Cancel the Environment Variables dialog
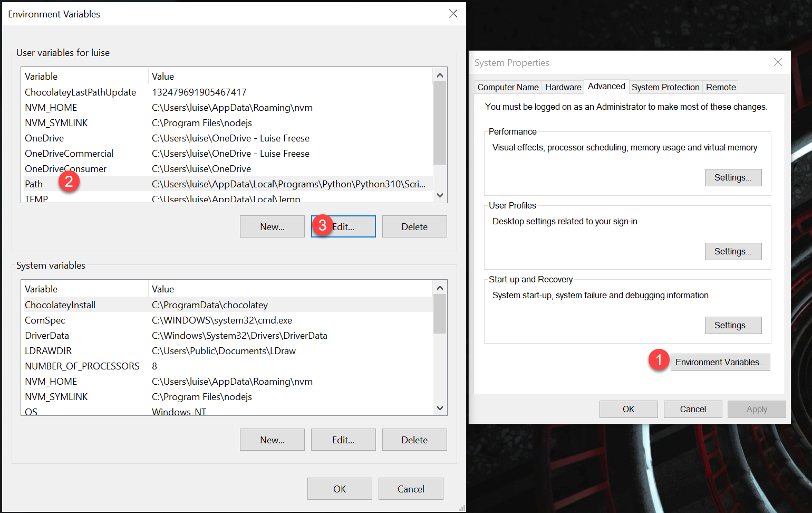This screenshot has width=812, height=513. click(411, 489)
